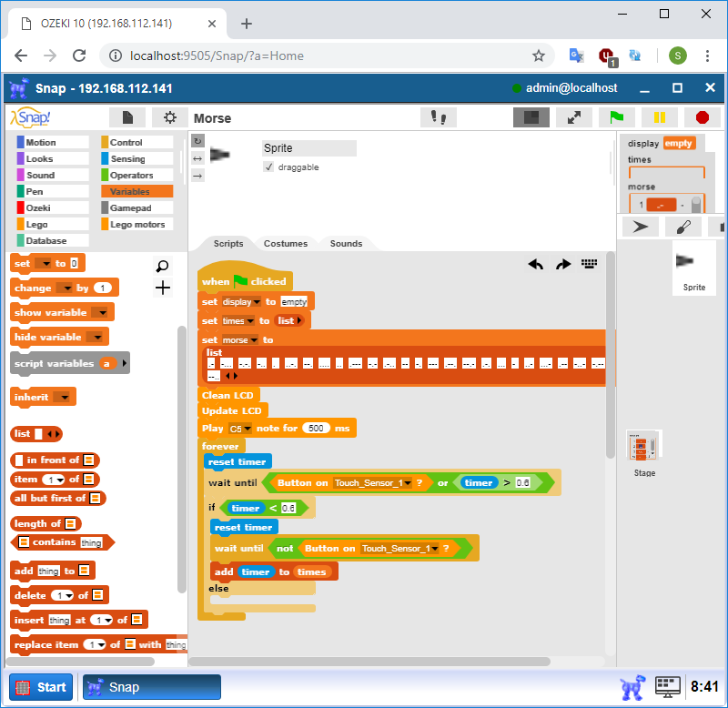
Task: Select the Sprite thumbnail in corral
Action: 693,268
